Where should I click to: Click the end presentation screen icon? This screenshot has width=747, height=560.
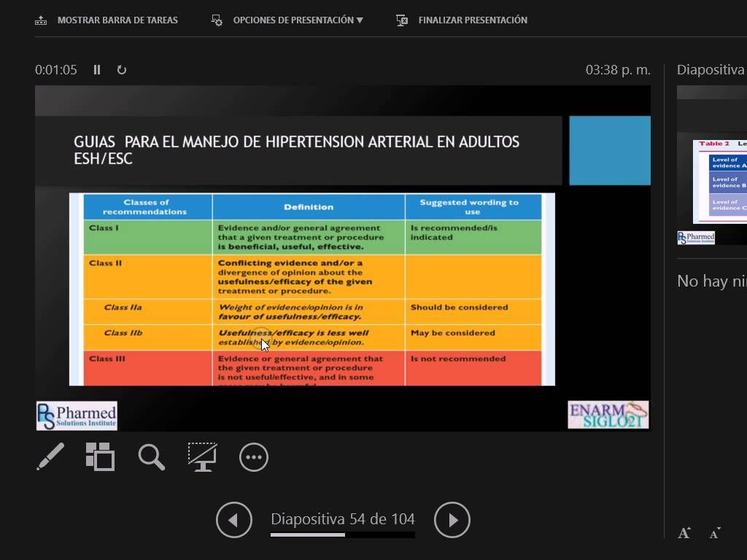click(402, 20)
